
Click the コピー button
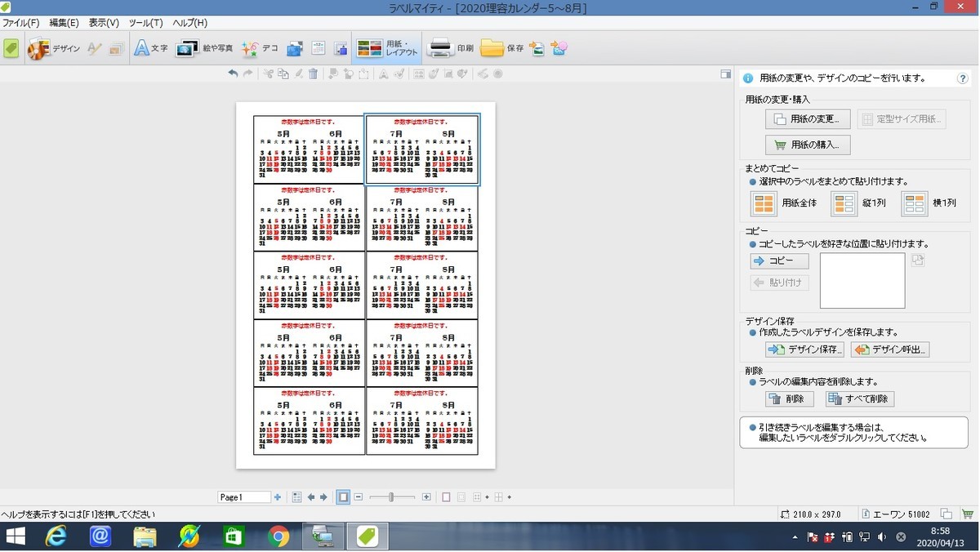coord(779,261)
